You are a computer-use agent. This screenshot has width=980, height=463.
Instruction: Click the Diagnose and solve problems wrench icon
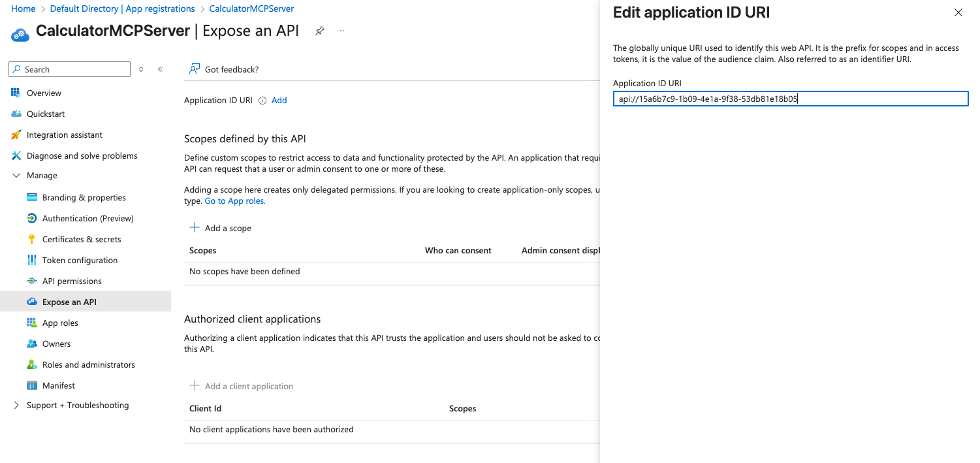(x=16, y=155)
